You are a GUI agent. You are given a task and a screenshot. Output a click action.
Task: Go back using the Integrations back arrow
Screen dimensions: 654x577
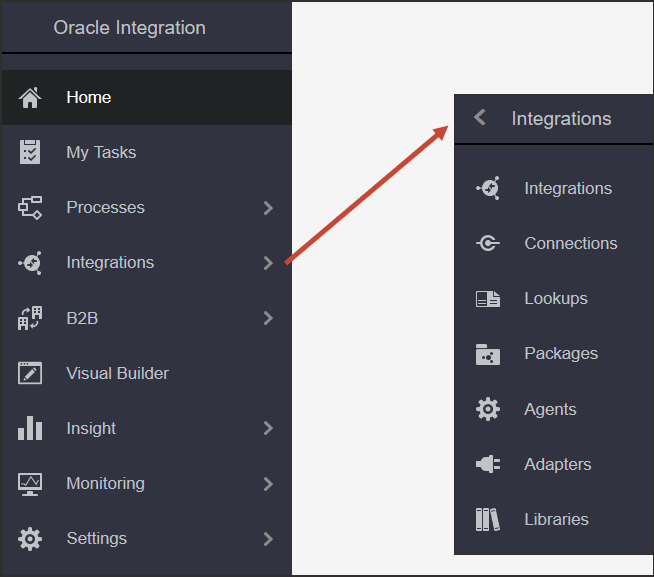pos(480,117)
